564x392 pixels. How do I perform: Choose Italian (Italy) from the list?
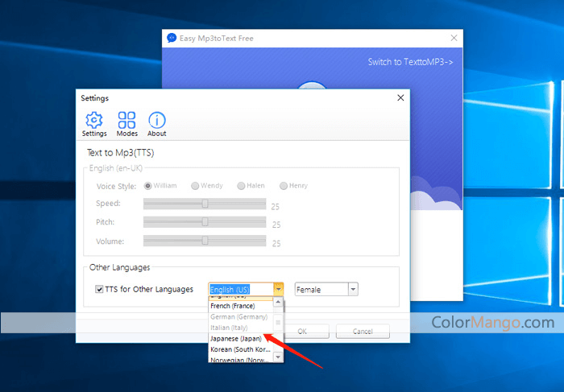241,328
